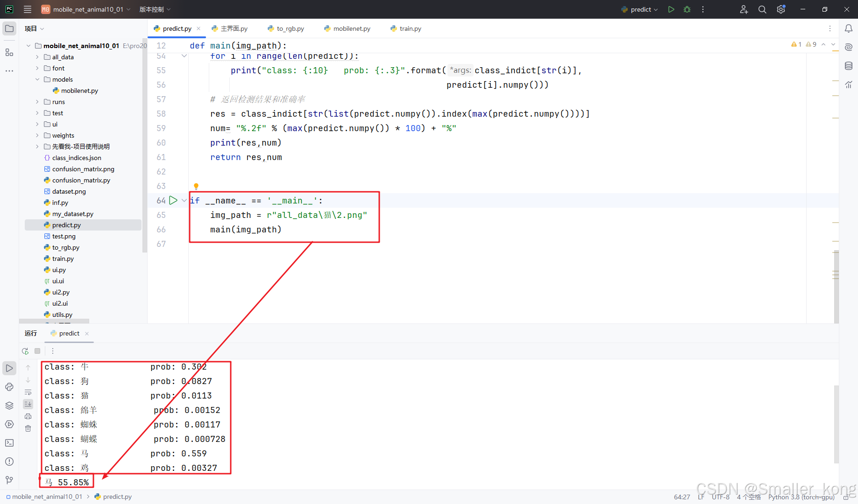Stop the running process in Run panel

37,351
